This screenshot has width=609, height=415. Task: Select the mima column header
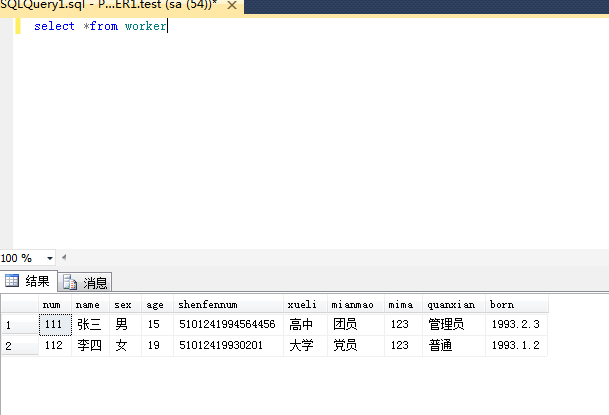[404, 304]
